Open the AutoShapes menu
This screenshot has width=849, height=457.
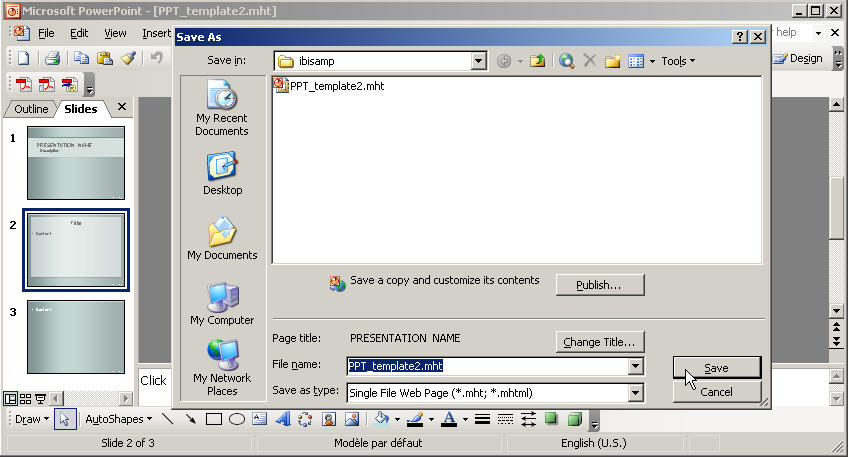point(118,419)
